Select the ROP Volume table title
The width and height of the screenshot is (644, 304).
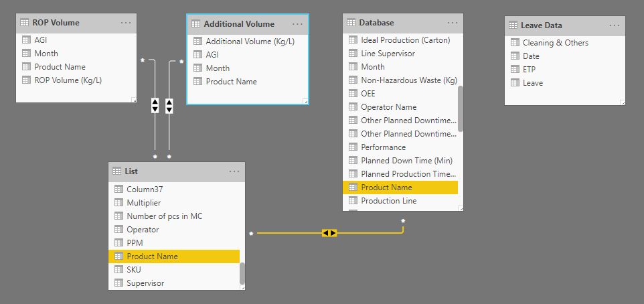click(x=56, y=23)
